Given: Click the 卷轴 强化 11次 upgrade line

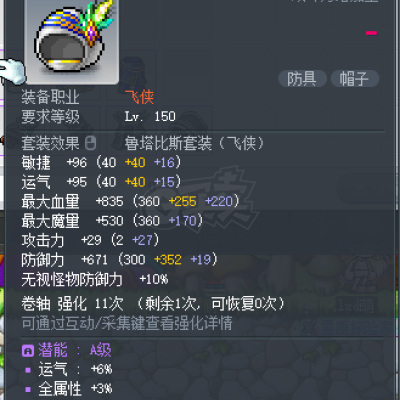Looking at the screenshot, I should click(153, 304).
